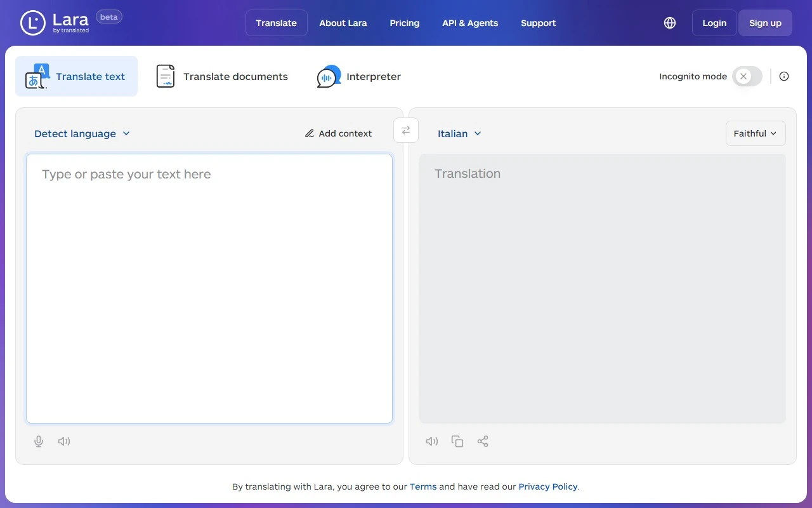Open About Lara menu item
812x508 pixels.
343,23
